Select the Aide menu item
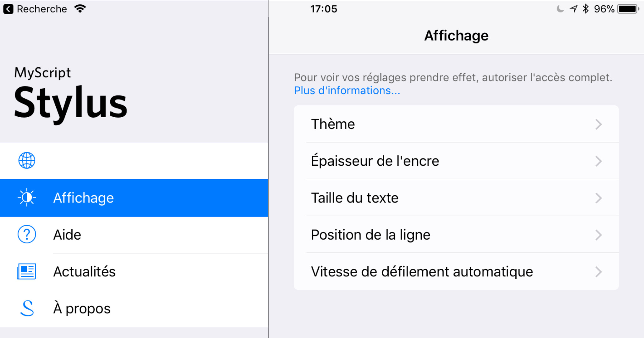The image size is (644, 338). (67, 235)
